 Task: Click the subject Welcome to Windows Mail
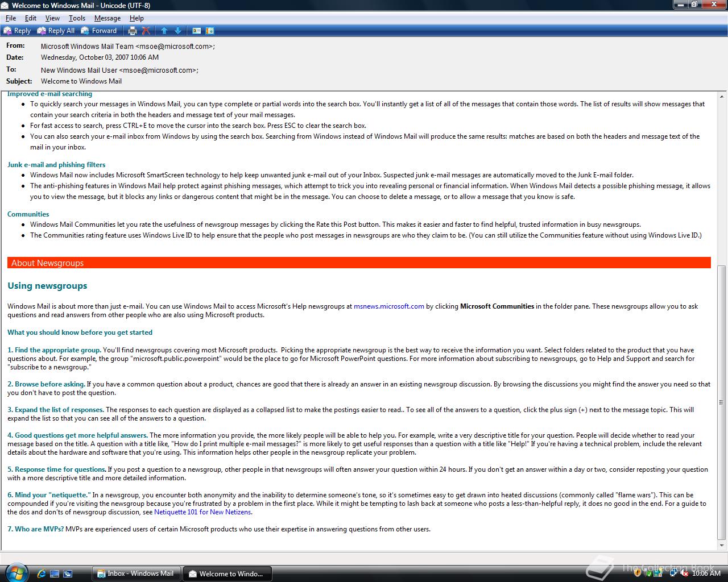pos(81,81)
